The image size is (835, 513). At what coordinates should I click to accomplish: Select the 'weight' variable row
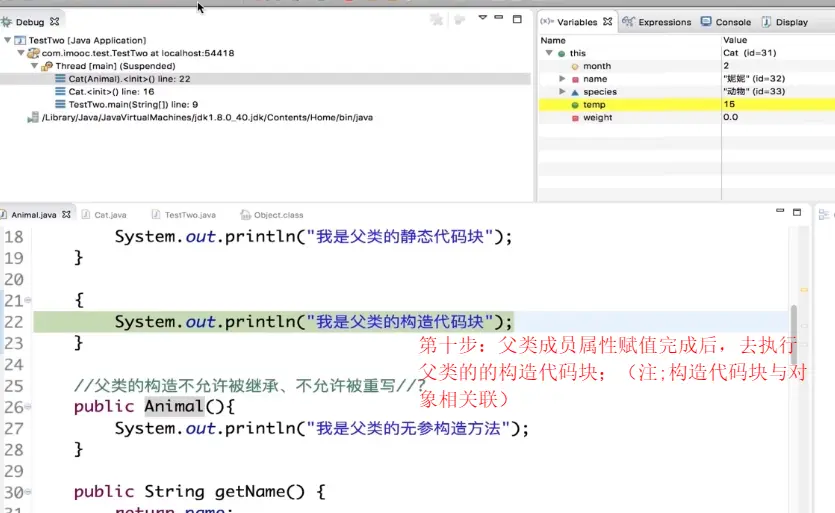[x=686, y=117]
